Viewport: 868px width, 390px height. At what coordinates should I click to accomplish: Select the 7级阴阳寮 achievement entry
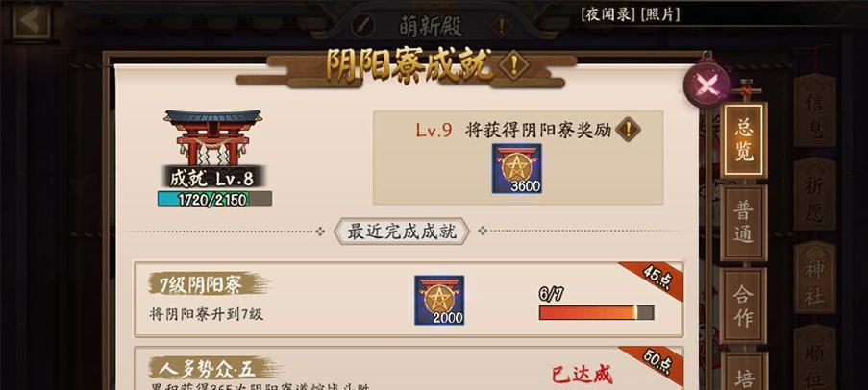(x=409, y=300)
